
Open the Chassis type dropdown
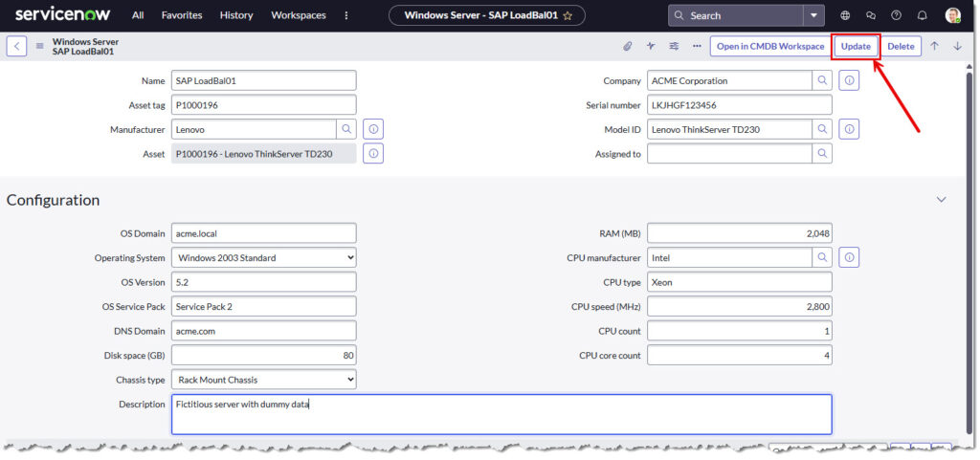point(263,380)
